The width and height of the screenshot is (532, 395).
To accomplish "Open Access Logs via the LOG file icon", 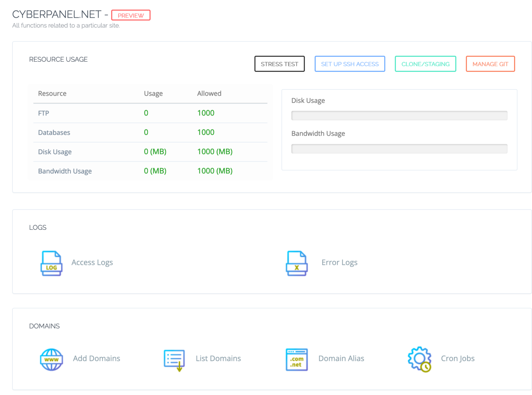I will [51, 263].
